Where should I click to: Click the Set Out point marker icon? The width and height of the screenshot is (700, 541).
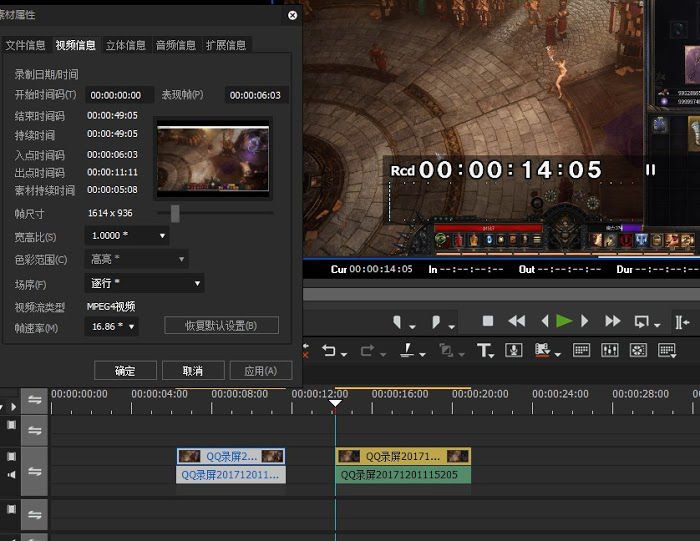click(x=436, y=322)
